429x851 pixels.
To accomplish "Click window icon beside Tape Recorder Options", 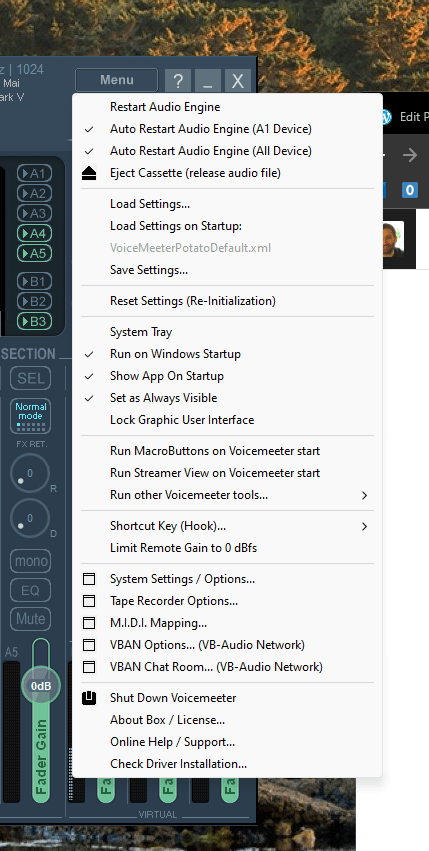I will 89,601.
